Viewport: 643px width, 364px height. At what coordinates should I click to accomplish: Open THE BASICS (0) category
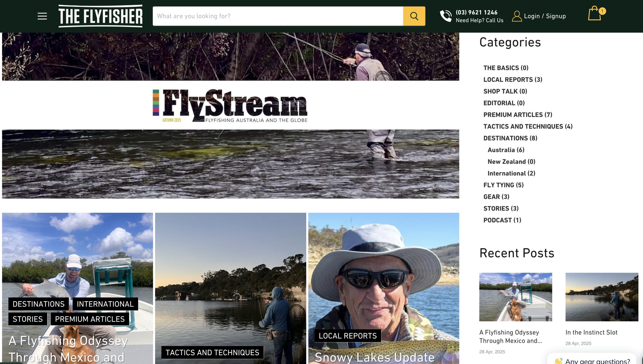click(x=506, y=68)
